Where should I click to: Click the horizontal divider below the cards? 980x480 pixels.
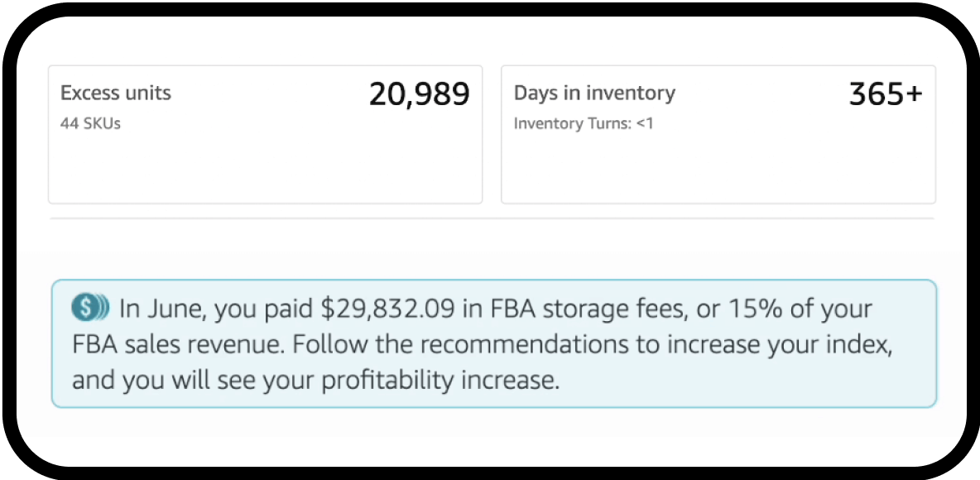(x=492, y=219)
